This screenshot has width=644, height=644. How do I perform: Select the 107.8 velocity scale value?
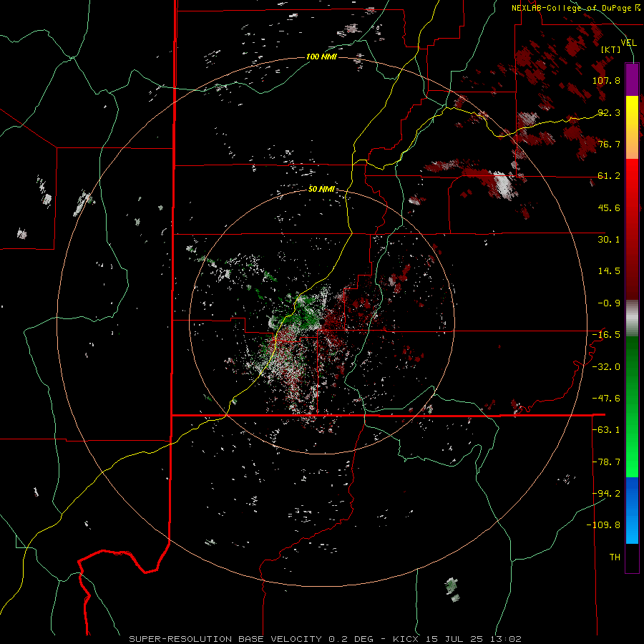point(606,80)
